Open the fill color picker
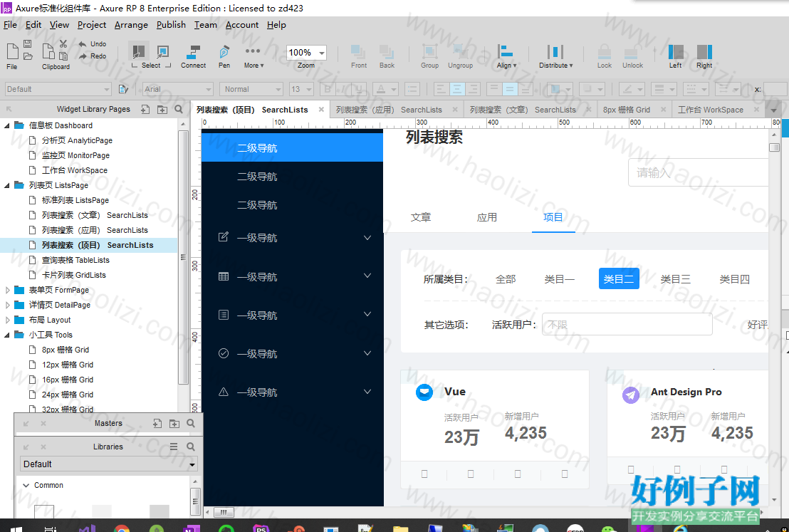This screenshot has width=789, height=532. click(560, 89)
